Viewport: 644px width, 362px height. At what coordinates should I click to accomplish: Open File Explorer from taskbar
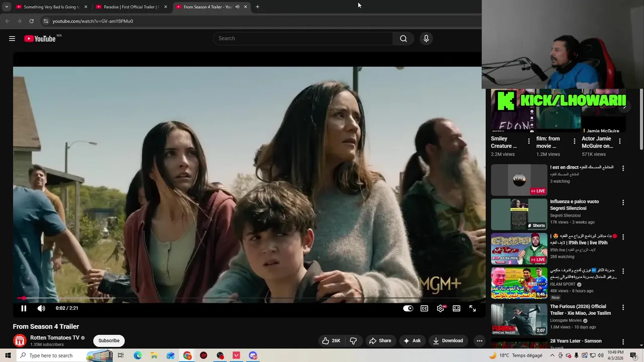[x=154, y=355]
